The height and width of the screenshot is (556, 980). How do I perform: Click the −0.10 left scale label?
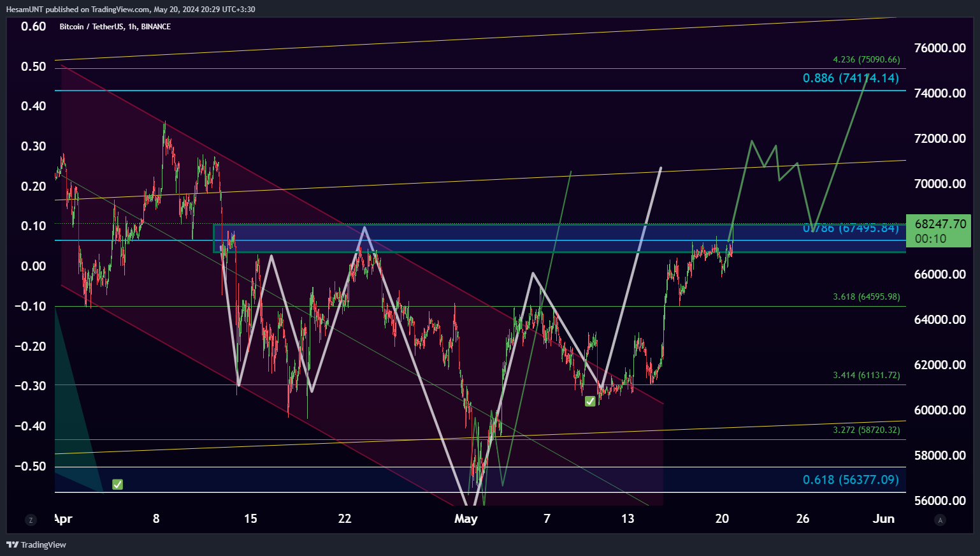tap(31, 306)
